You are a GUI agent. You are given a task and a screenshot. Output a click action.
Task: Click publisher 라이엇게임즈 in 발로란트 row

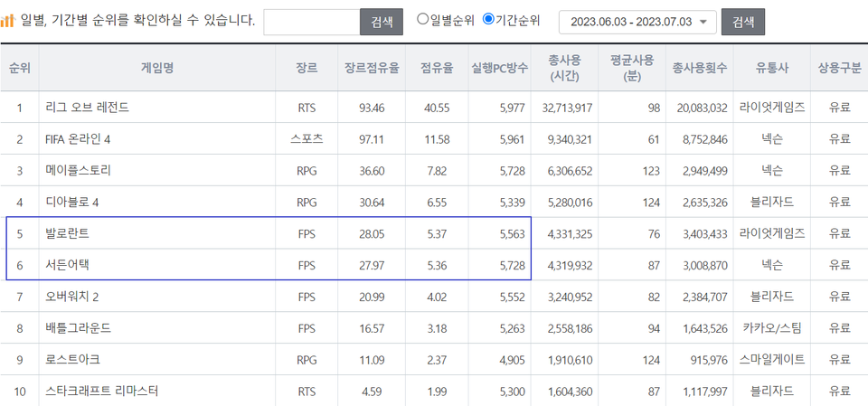[771, 233]
